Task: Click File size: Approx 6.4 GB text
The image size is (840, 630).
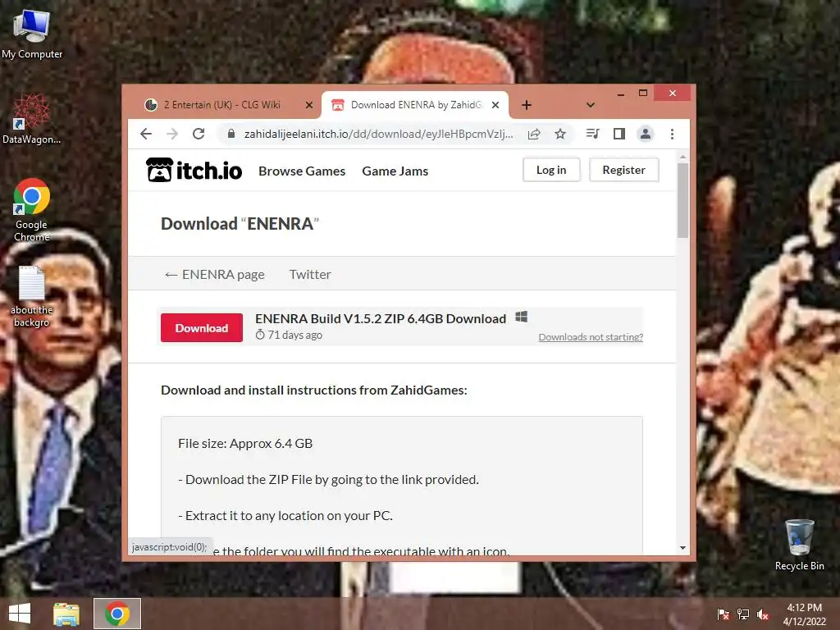Action: [244, 444]
